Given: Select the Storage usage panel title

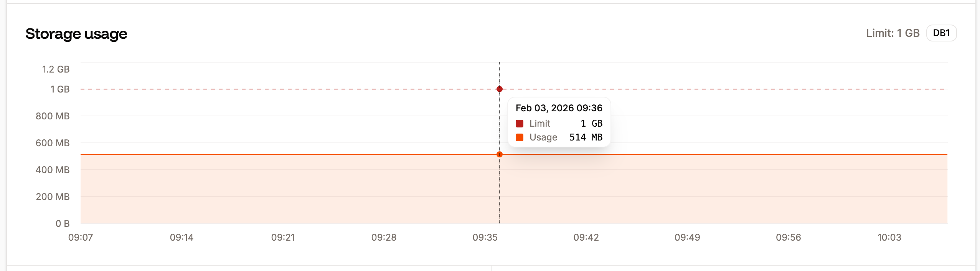Looking at the screenshot, I should tap(76, 34).
